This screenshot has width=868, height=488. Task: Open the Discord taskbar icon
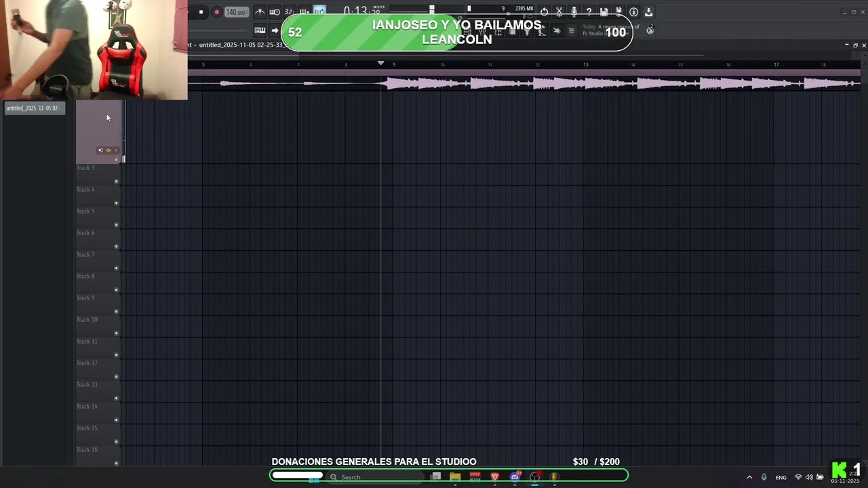click(515, 476)
